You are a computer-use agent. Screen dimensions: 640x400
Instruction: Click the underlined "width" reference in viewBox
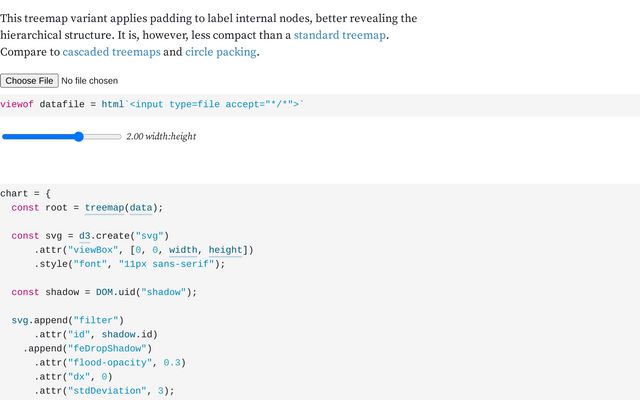183,250
